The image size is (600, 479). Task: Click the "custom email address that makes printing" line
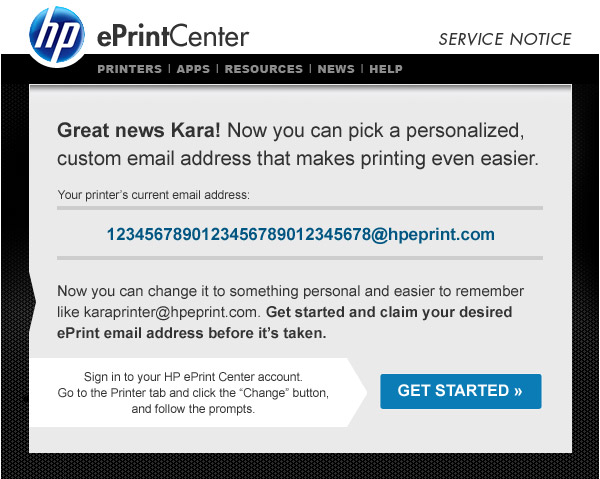tap(297, 158)
